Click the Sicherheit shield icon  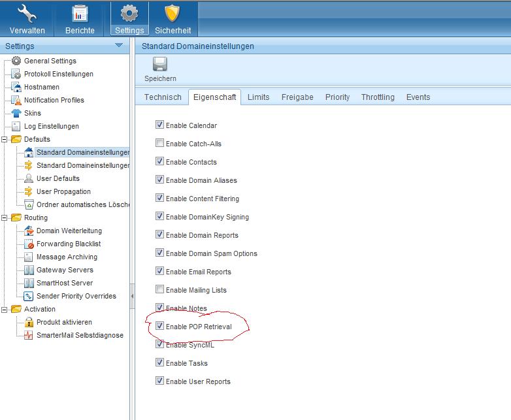point(172,14)
